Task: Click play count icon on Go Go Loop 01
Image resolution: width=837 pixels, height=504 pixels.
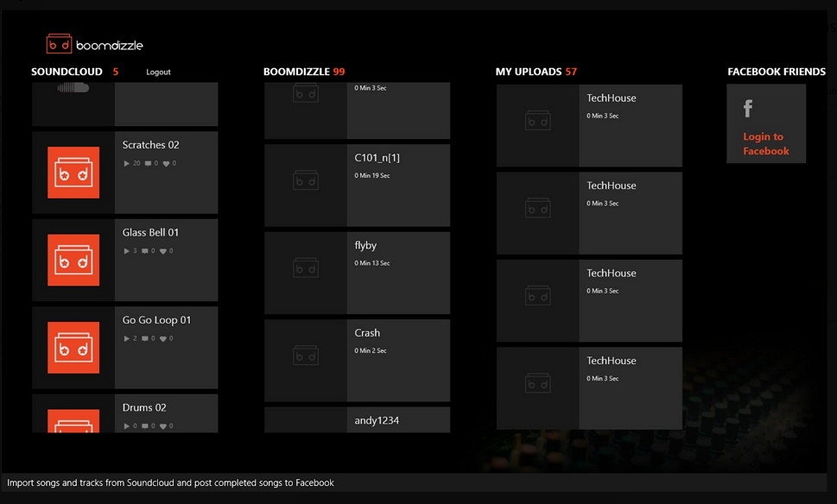Action: click(x=126, y=338)
